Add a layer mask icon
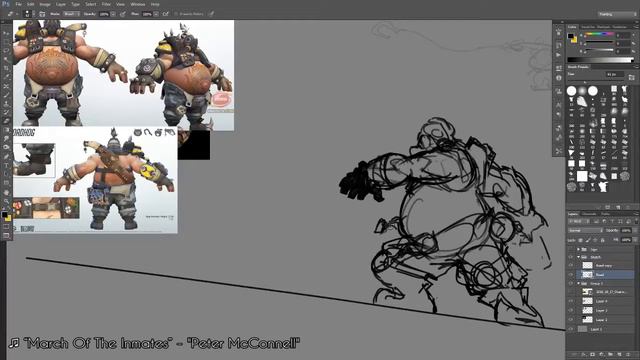Viewport: 640px width, 360px height. point(593,354)
